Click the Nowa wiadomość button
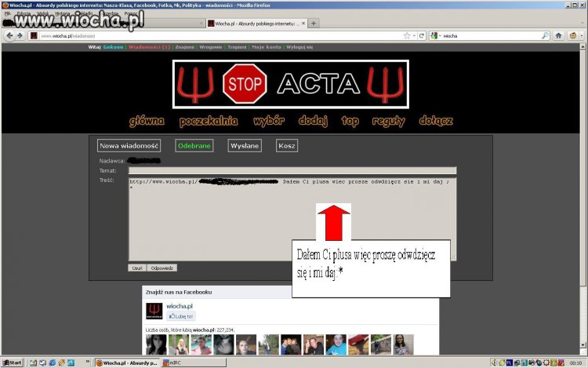The width and height of the screenshot is (588, 368). 129,145
